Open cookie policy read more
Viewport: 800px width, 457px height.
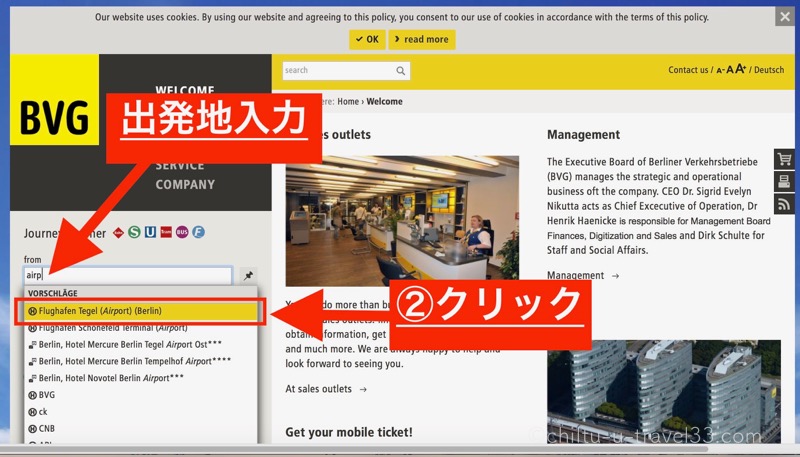(x=422, y=39)
